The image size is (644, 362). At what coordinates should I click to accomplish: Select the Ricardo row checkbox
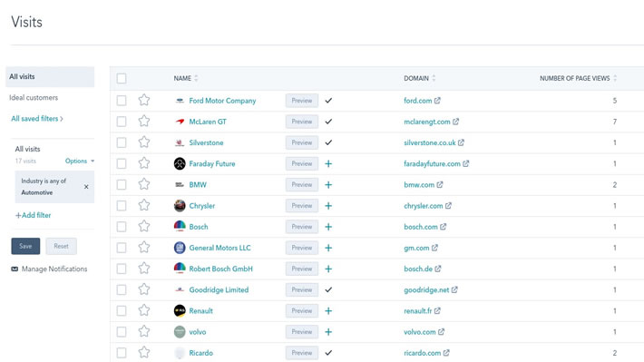pos(122,353)
